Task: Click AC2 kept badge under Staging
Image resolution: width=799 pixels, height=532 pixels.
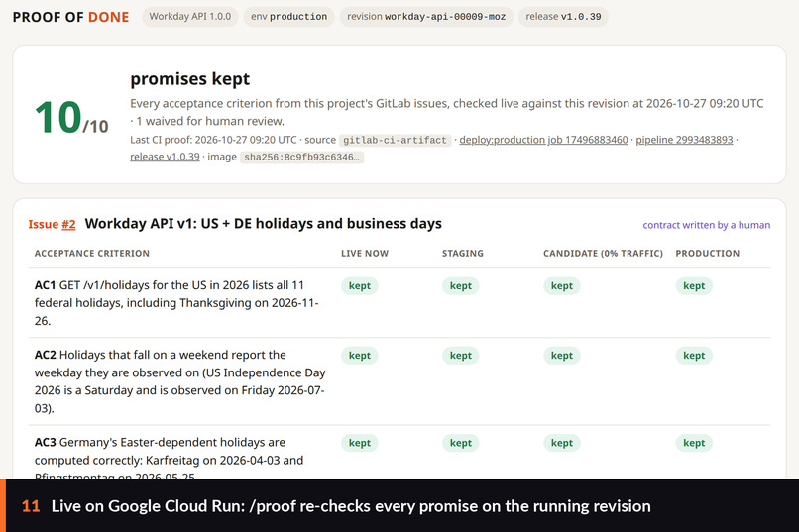Action: 461,356
